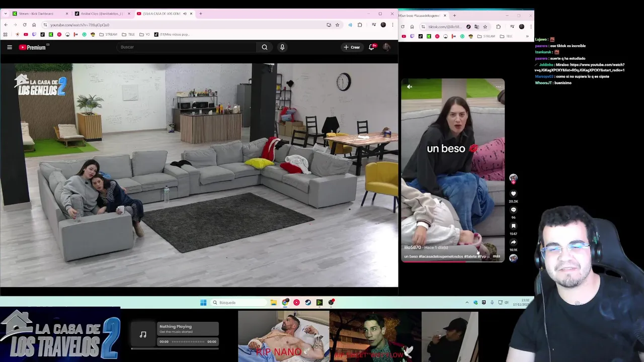Viewport: 644px width, 362px height.
Task: Click the RIP NANO thumbnail image
Action: pyautogui.click(x=283, y=336)
